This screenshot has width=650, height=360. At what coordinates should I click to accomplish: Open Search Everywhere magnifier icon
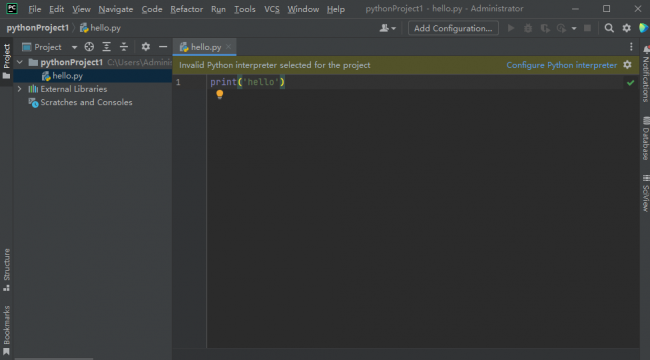(x=609, y=28)
